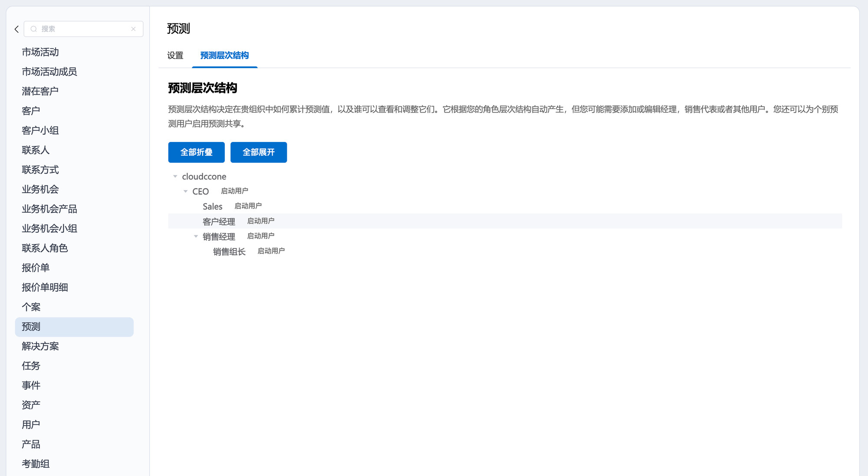This screenshot has height=476, width=868.
Task: Open 市场活动 in the sidebar
Action: point(40,52)
